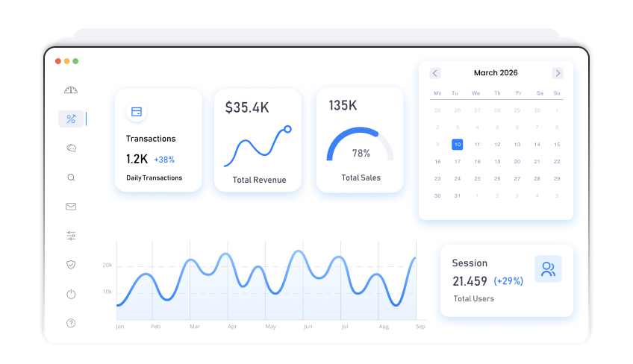Click the March 2026 calendar title
The width and height of the screenshot is (633, 364).
coord(496,73)
